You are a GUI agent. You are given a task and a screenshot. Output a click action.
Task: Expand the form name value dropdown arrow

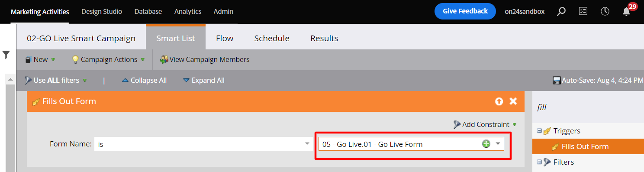click(x=498, y=144)
